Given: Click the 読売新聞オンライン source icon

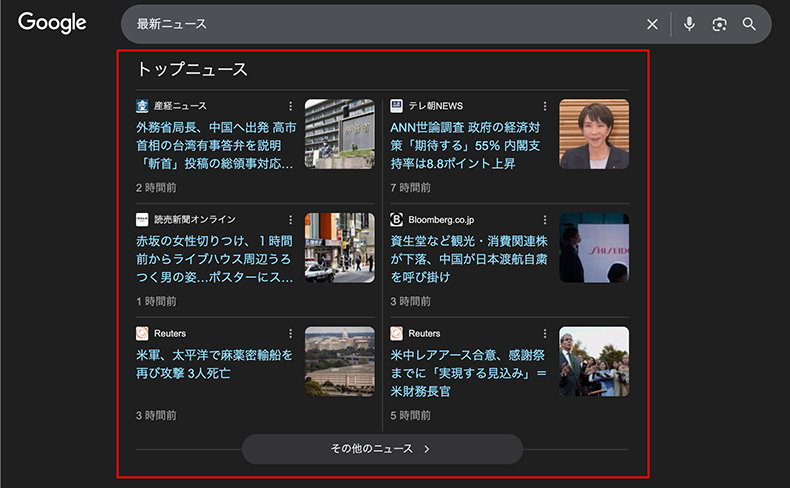Looking at the screenshot, I should tap(142, 220).
